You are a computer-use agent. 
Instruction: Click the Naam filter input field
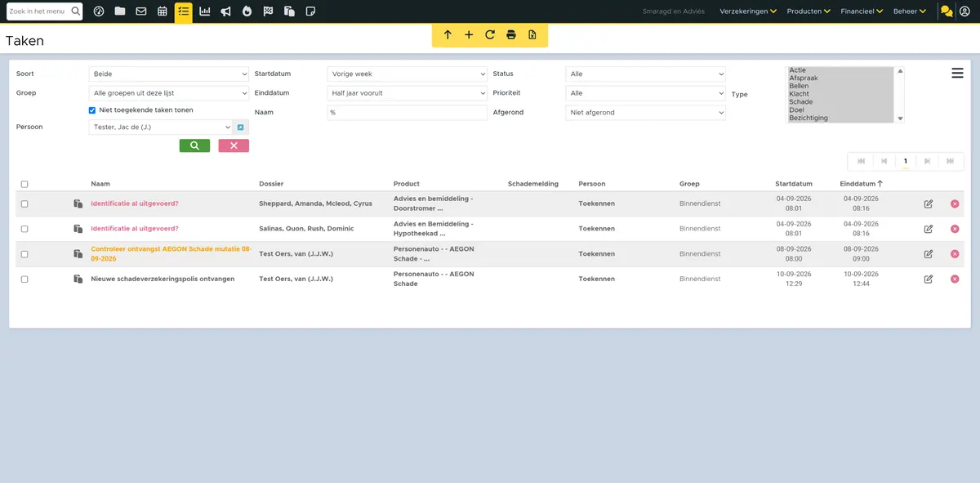point(407,113)
